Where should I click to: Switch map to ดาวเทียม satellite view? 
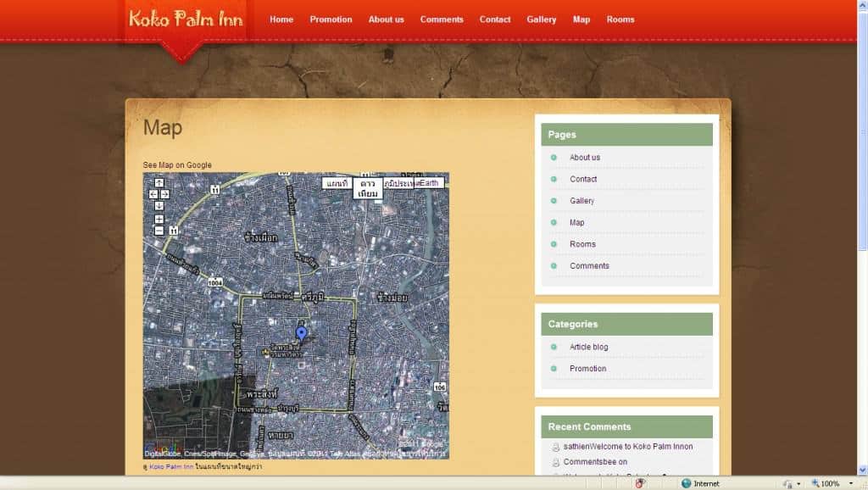(x=368, y=188)
